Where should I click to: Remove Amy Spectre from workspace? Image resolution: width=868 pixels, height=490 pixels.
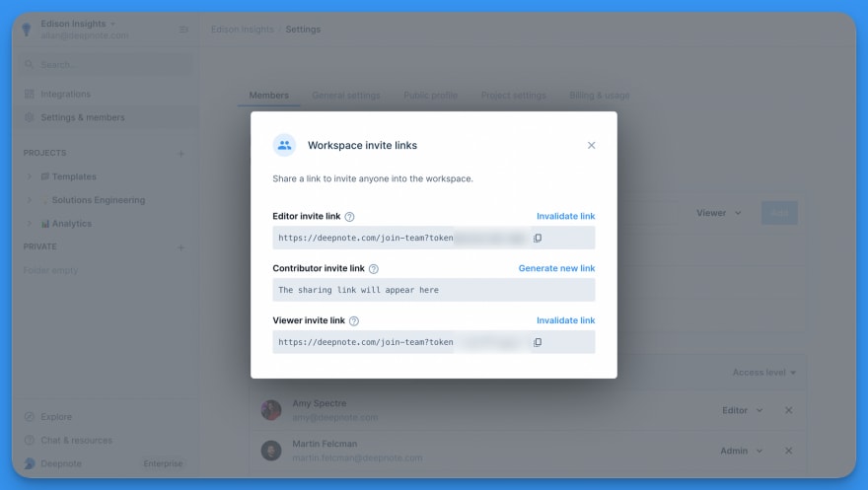pyautogui.click(x=789, y=410)
